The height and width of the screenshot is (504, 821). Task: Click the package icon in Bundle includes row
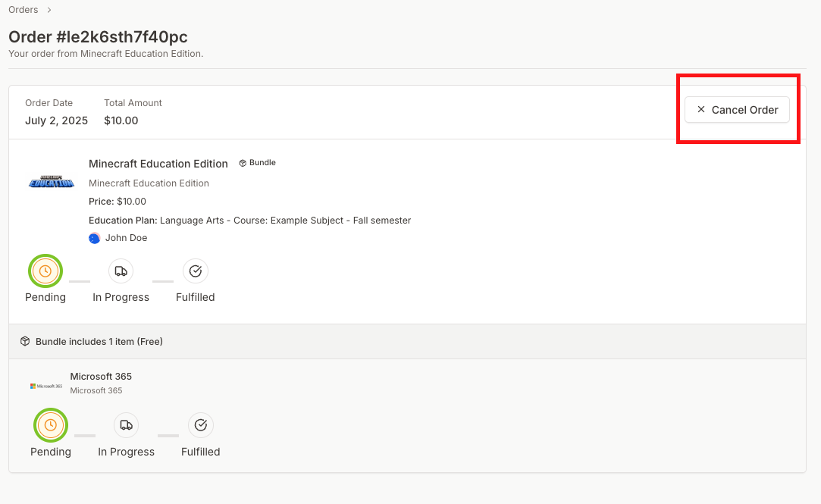pos(25,342)
